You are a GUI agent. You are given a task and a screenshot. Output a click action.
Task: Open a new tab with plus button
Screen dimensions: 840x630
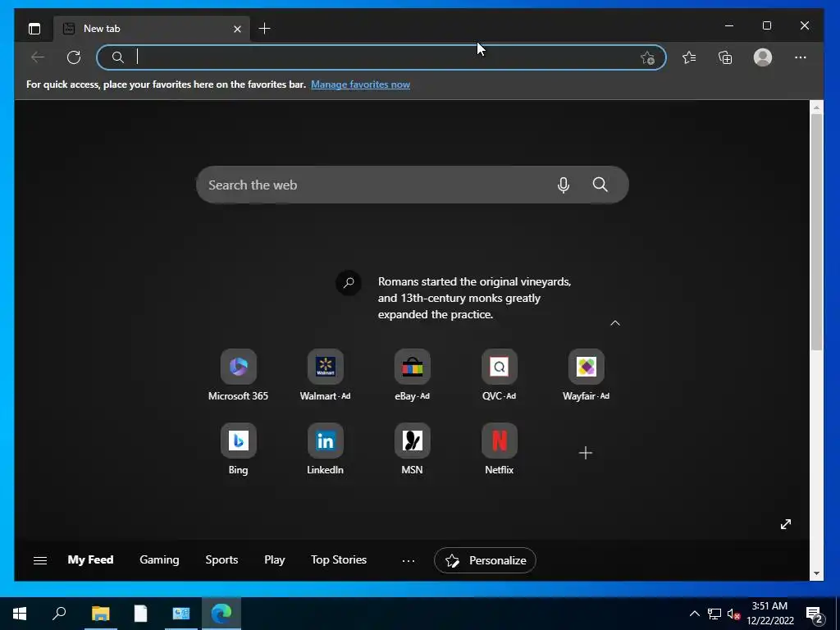click(265, 29)
